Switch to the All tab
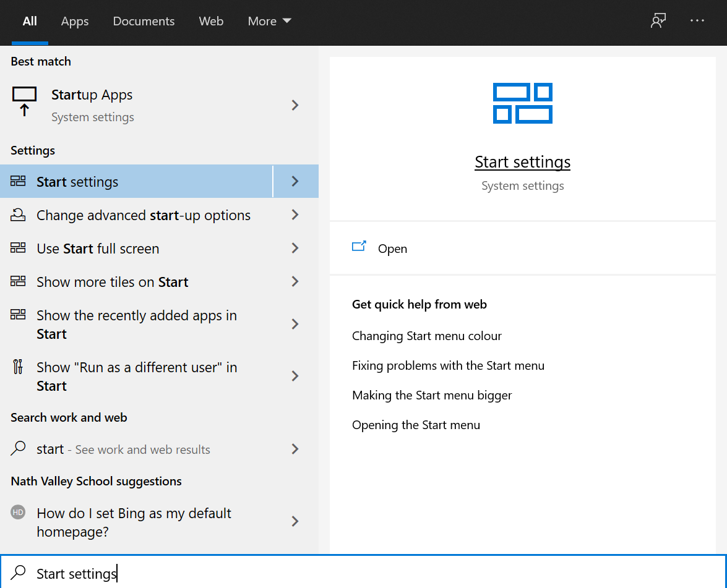This screenshot has height=588, width=727. 30,21
